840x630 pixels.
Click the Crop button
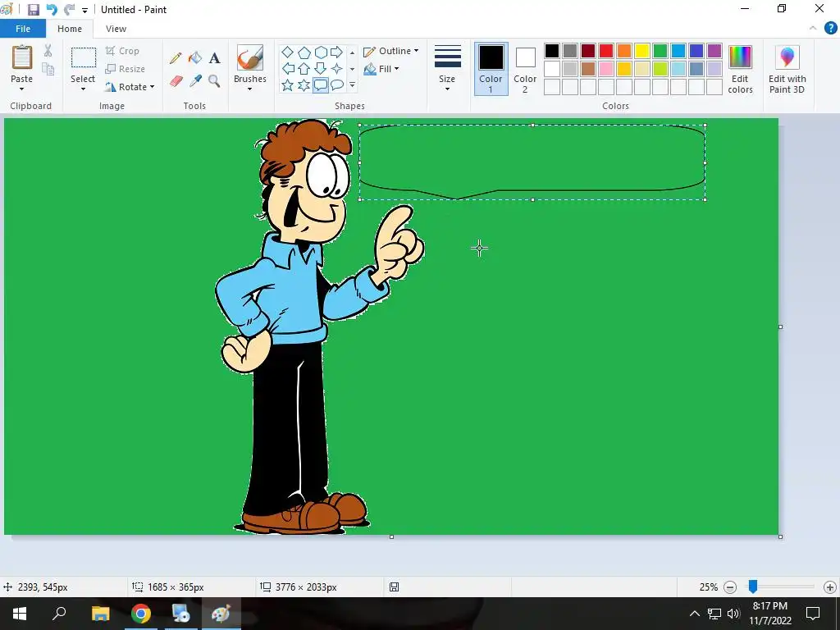[x=123, y=51]
